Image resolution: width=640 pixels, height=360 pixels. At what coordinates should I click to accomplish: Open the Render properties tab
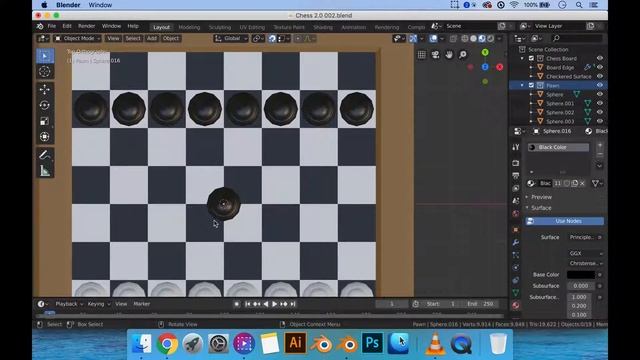coord(516,163)
